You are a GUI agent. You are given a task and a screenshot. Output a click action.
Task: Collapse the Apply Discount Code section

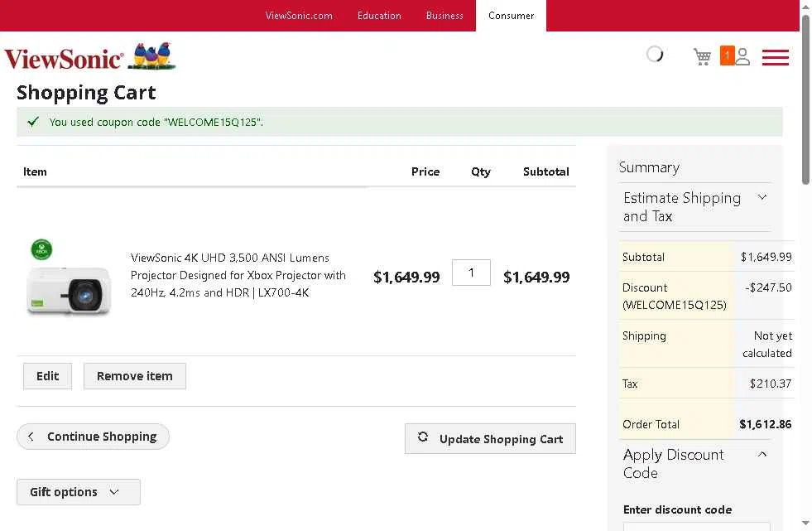pos(694,464)
